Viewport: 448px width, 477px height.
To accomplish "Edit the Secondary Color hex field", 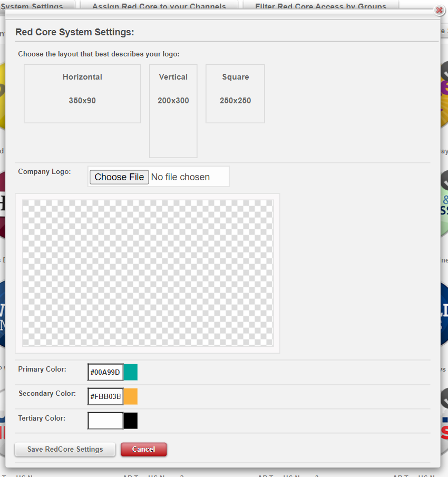I will (105, 396).
